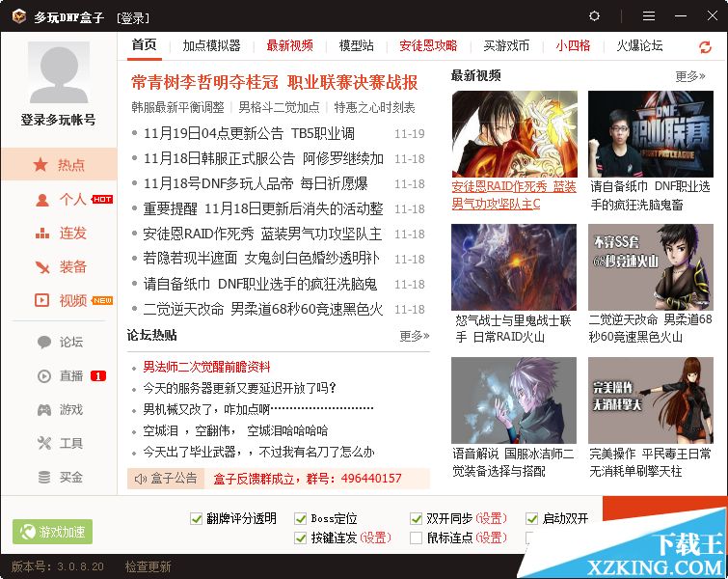Switch to 加点模拟器 tab
This screenshot has width=728, height=579.
212,45
